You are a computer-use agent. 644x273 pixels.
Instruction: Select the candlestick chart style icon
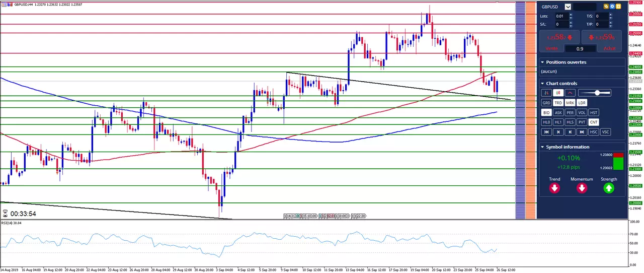pos(558,93)
